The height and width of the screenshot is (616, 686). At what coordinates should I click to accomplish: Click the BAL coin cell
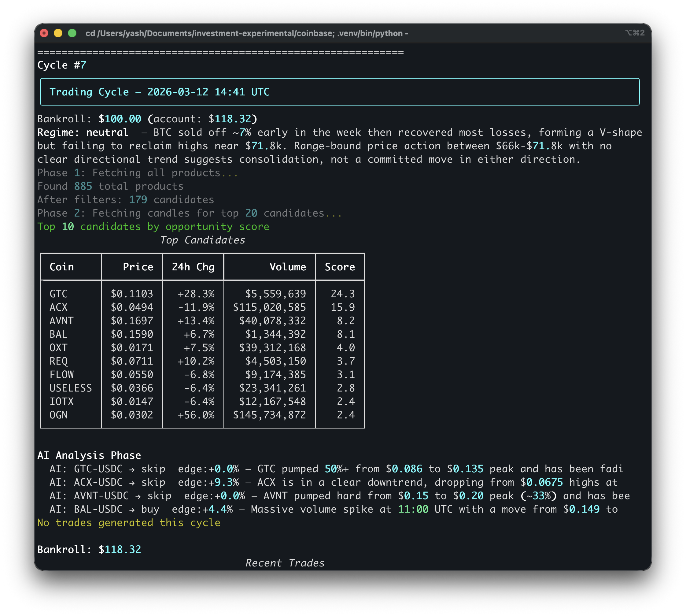click(58, 334)
